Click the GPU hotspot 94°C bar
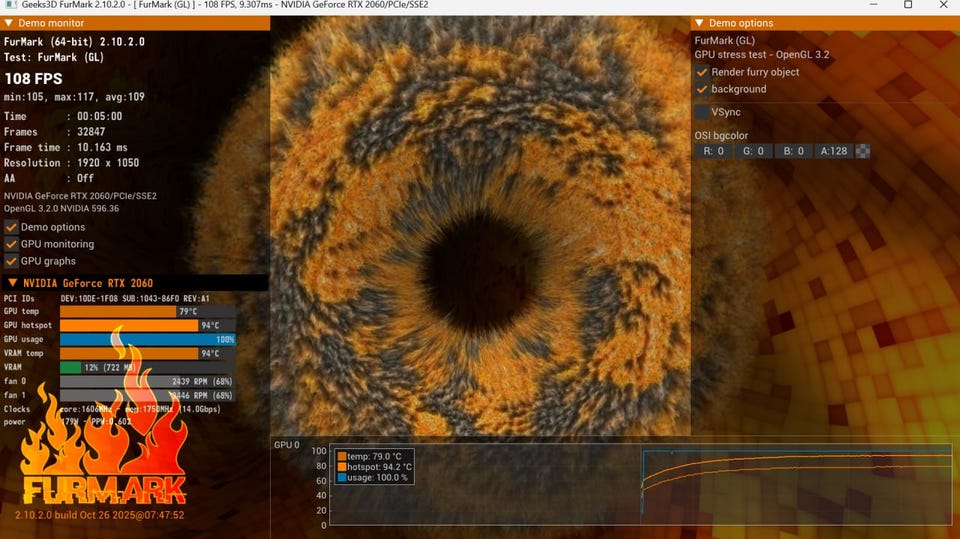 coord(148,325)
